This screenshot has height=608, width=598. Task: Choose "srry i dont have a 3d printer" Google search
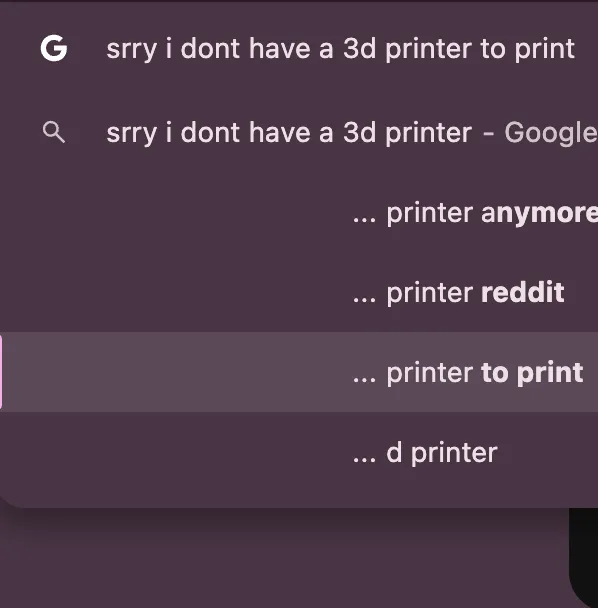click(299, 132)
